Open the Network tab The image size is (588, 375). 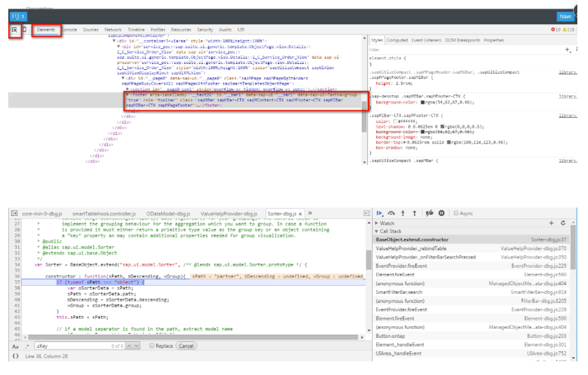click(x=113, y=30)
